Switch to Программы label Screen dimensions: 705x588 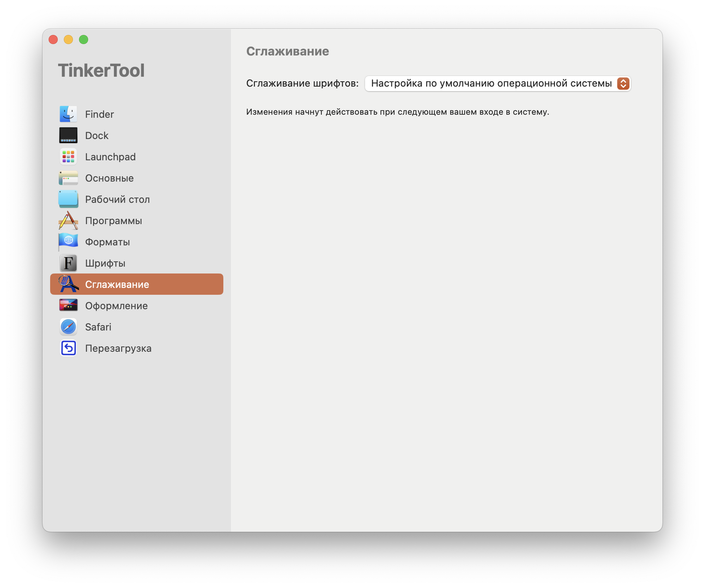(x=114, y=221)
